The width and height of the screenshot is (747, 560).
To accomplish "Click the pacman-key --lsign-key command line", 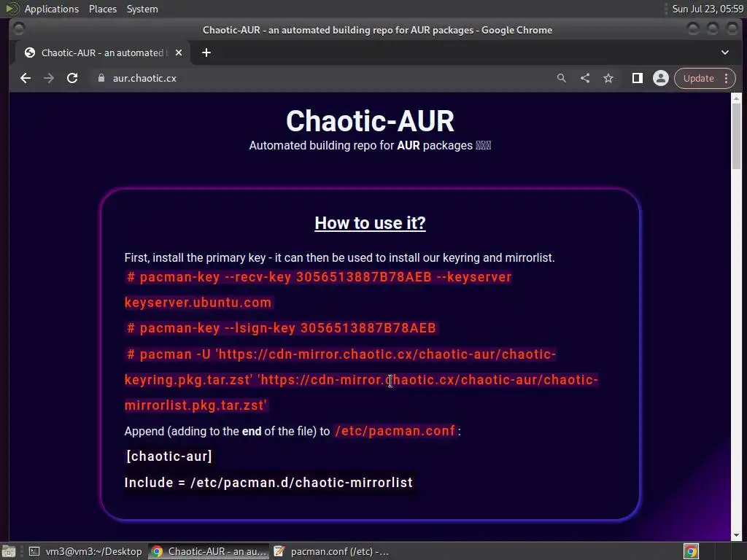I will tap(281, 327).
